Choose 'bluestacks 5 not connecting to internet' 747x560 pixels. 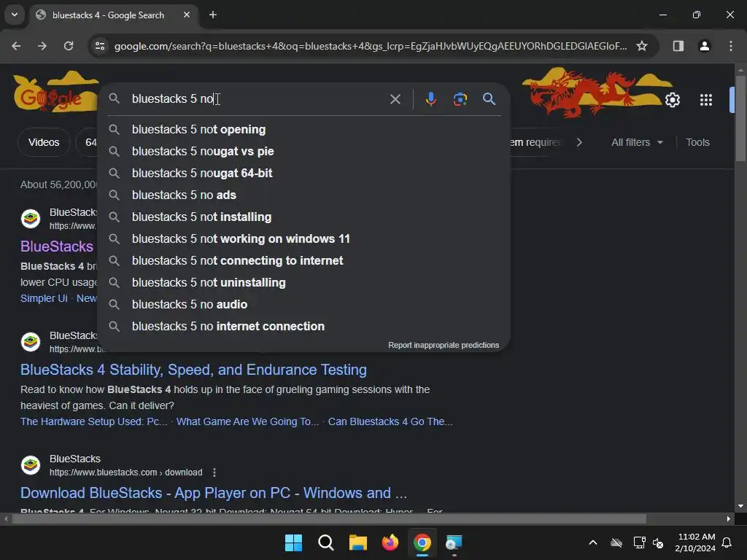[304, 261]
